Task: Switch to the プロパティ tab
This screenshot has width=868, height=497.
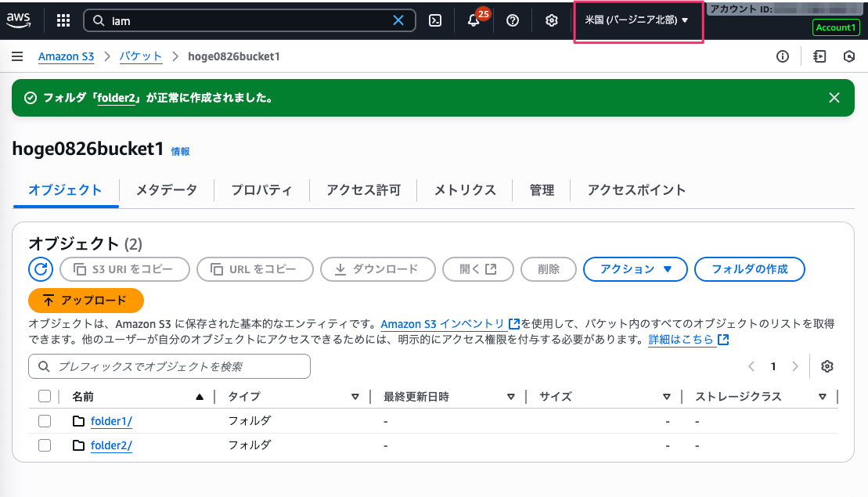Action: click(262, 190)
